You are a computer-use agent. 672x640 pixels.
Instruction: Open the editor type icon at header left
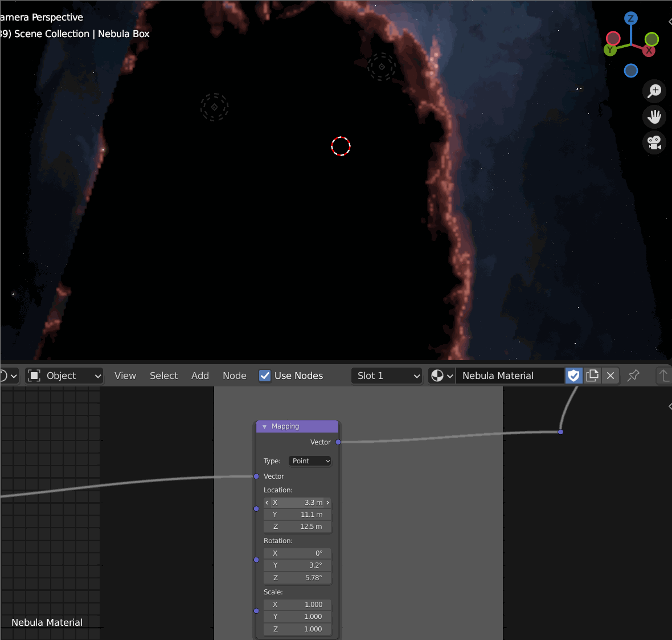(5, 376)
